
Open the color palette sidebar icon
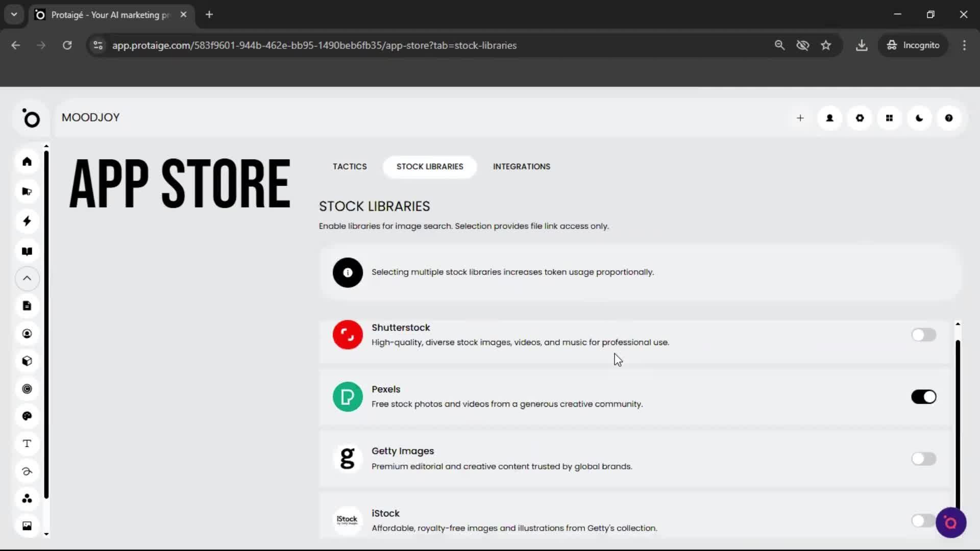pos(27,416)
